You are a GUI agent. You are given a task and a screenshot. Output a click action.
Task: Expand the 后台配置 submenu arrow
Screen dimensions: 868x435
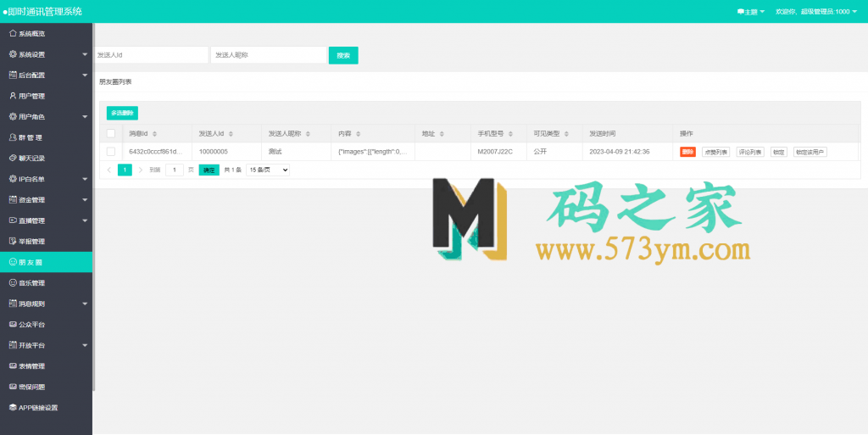click(x=85, y=75)
